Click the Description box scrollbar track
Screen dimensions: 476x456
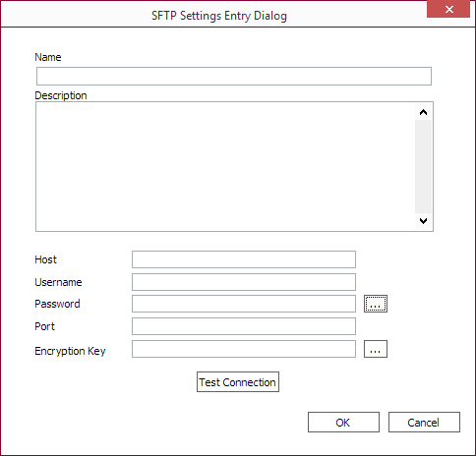(x=423, y=167)
